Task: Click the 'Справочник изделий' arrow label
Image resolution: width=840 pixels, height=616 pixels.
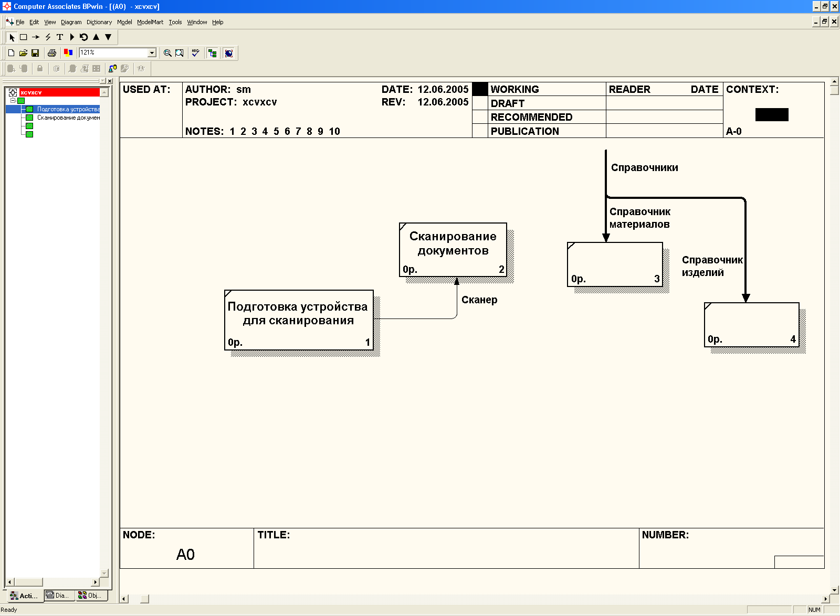Action: 712,266
